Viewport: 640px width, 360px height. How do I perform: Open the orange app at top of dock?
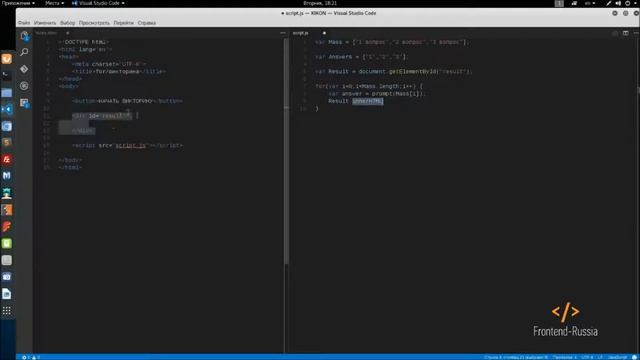(x=7, y=59)
